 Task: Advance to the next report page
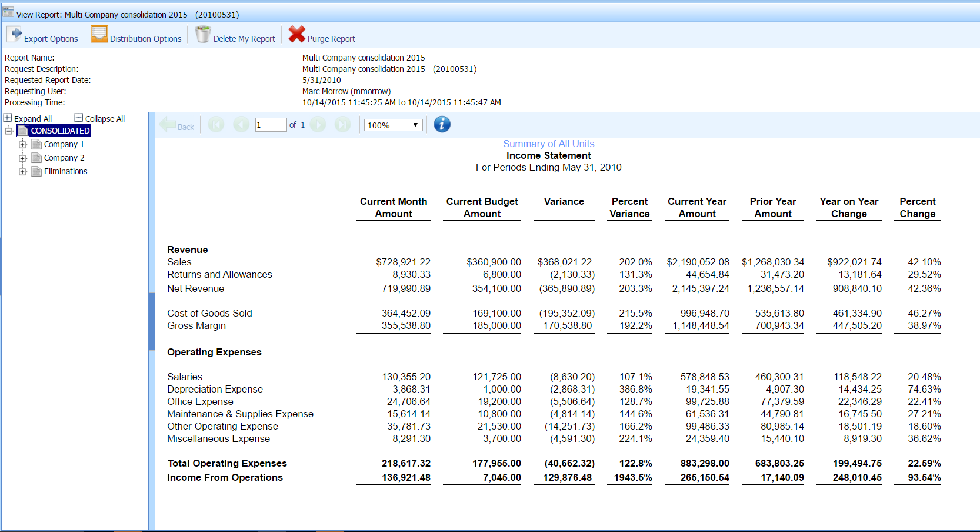point(318,125)
